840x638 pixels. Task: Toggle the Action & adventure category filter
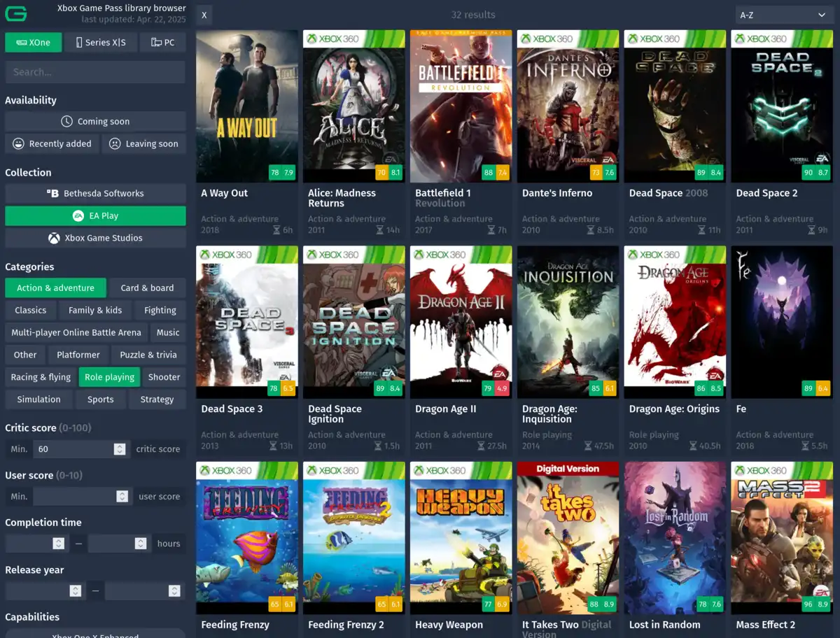[x=55, y=288]
